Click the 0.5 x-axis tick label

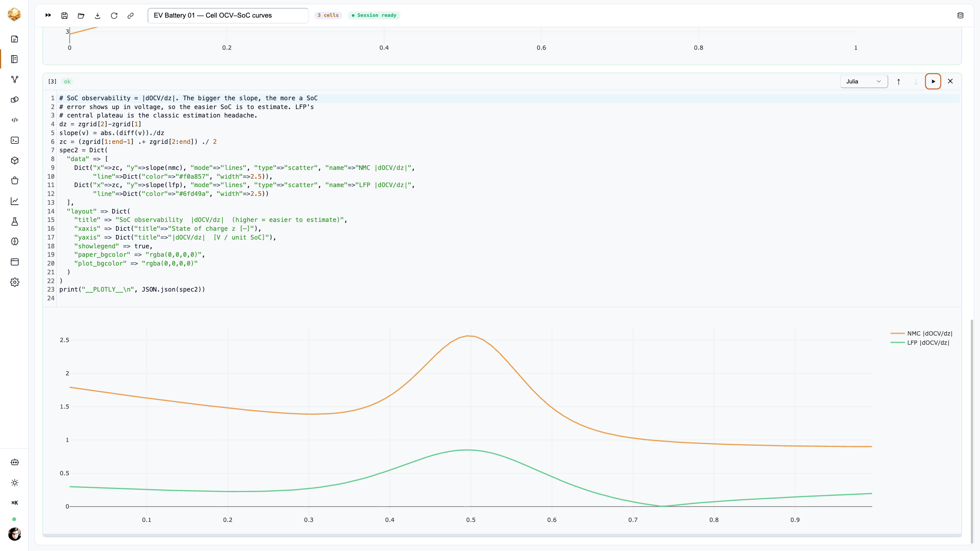[x=470, y=520]
